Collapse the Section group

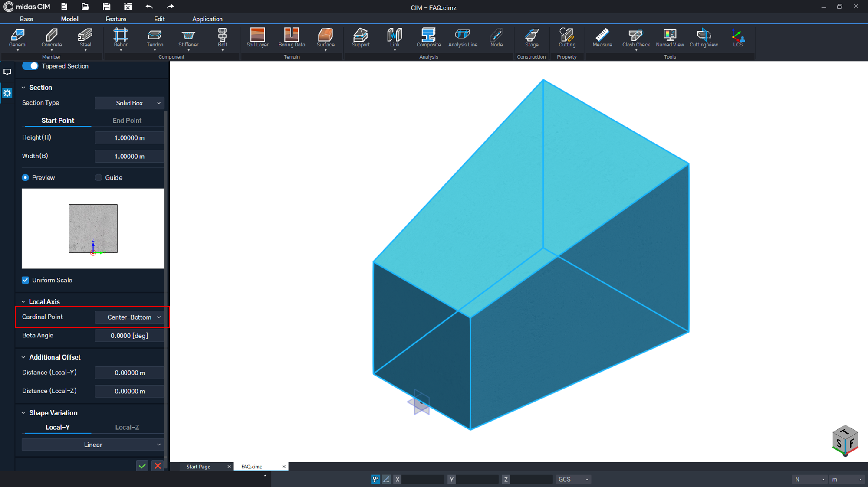click(x=23, y=88)
